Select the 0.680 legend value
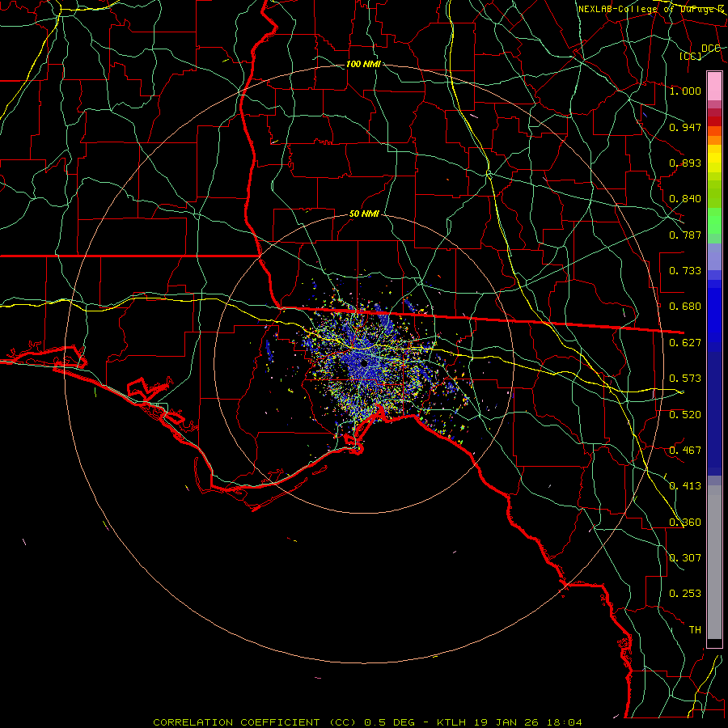728x728 pixels. pos(685,307)
